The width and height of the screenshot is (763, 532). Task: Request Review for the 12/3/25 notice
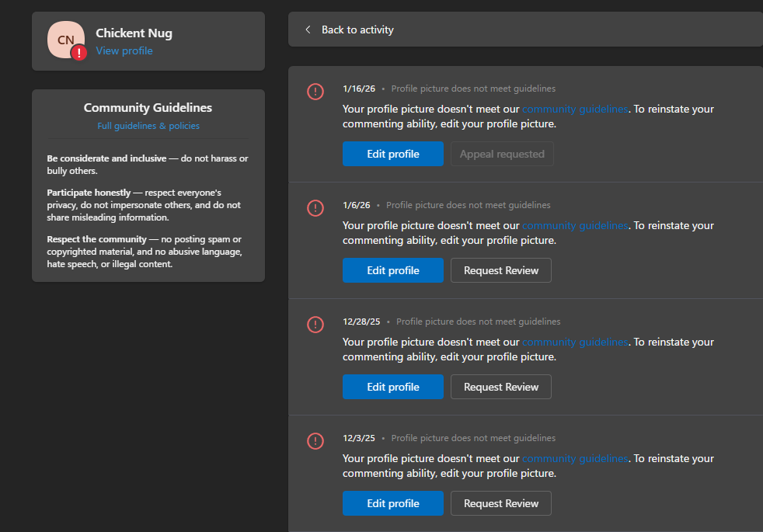pyautogui.click(x=501, y=503)
